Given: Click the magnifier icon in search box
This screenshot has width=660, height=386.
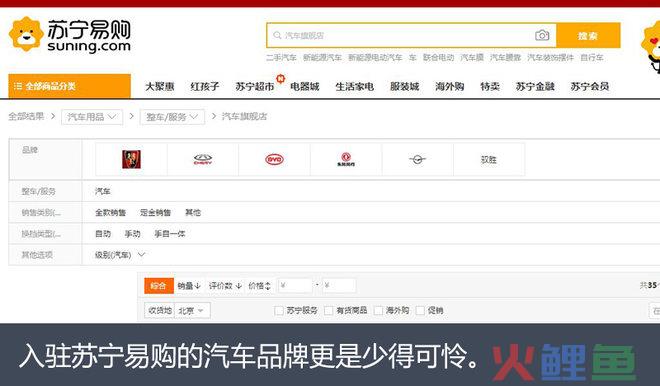Looking at the screenshot, I should coord(277,35).
